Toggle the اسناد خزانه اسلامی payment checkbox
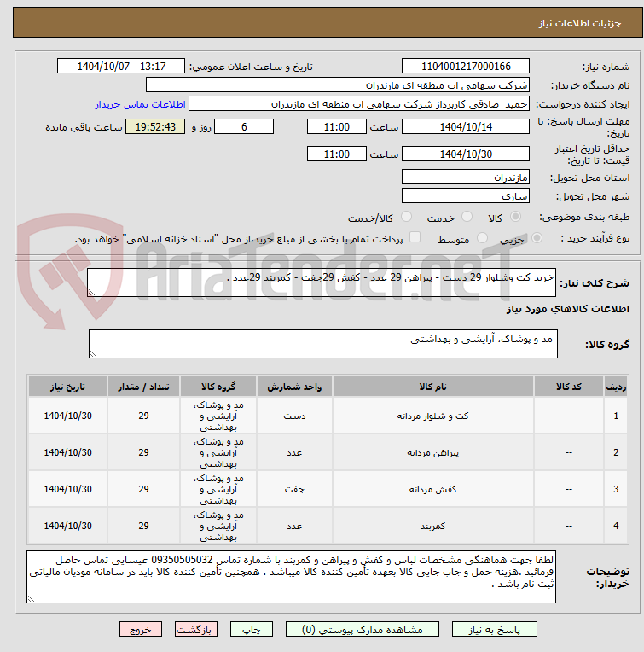The width and height of the screenshot is (644, 652). coord(415,237)
